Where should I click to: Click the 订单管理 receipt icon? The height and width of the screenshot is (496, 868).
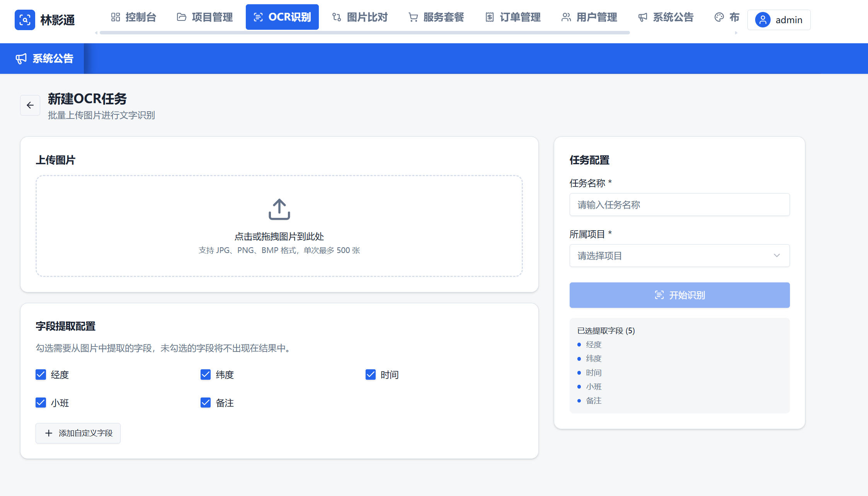[x=490, y=17]
